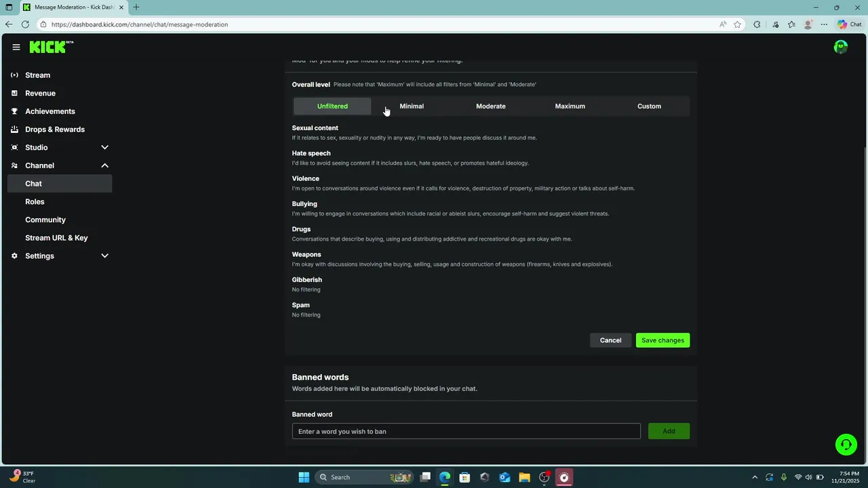The width and height of the screenshot is (868, 488).
Task: Click the Settings gear icon in the sidebar
Action: point(14,256)
